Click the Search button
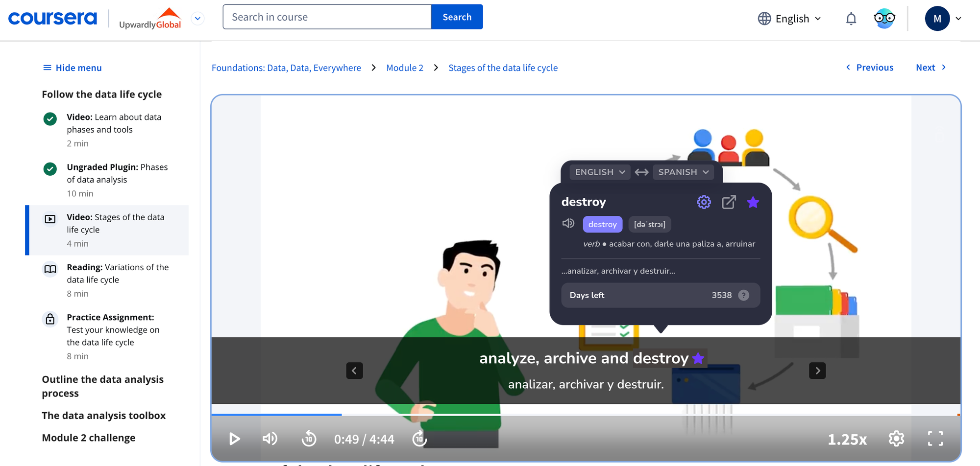The width and height of the screenshot is (980, 466). (x=457, y=16)
